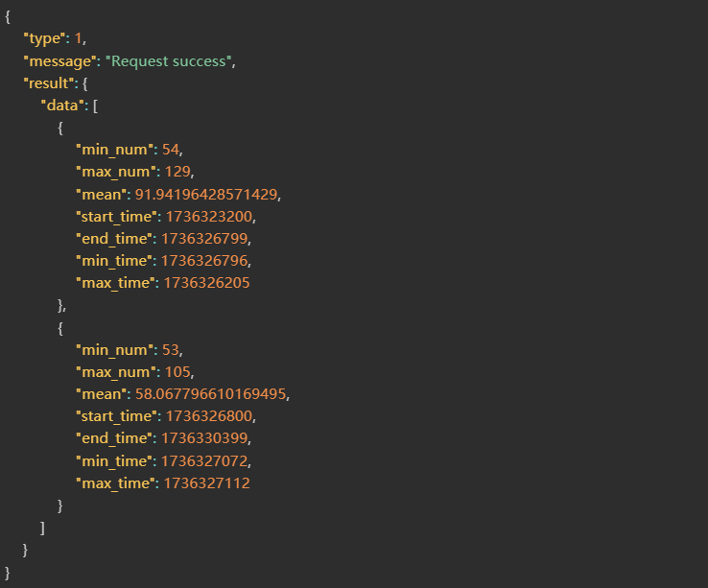Click the "end_time" key beside 1736330399

[x=114, y=438]
